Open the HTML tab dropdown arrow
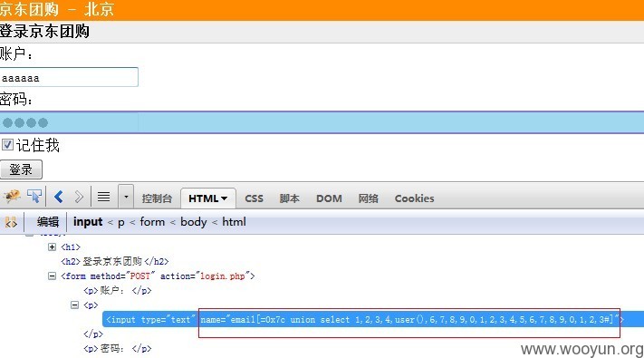The image size is (644, 358). [225, 198]
